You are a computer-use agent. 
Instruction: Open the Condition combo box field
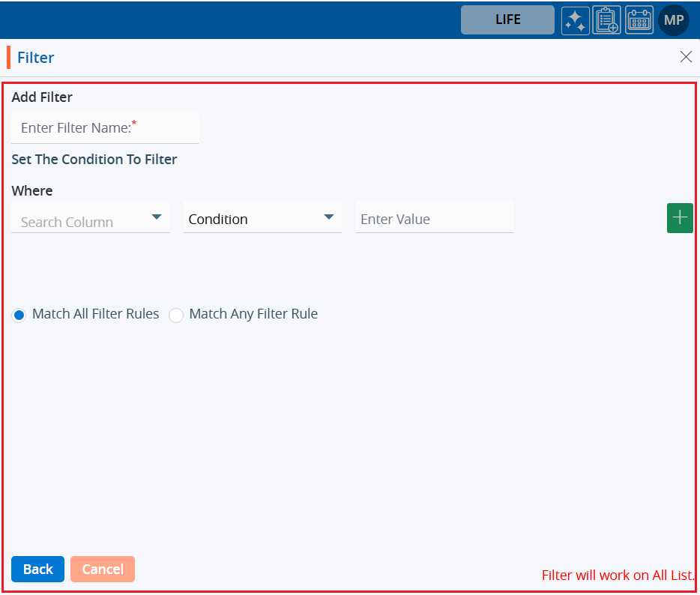pyautogui.click(x=251, y=219)
